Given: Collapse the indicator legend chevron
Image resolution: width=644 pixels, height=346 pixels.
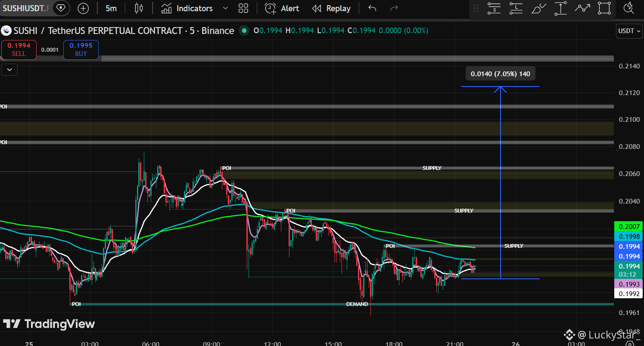Looking at the screenshot, I should click(x=9, y=69).
